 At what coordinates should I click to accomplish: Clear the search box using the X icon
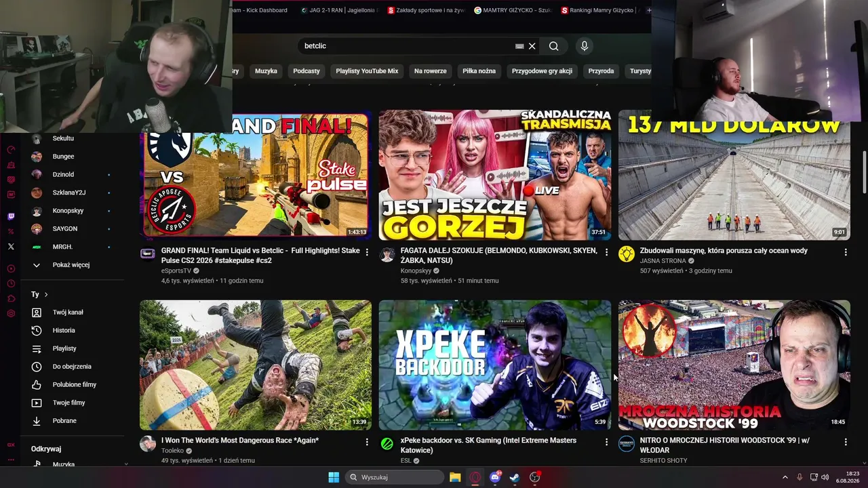[x=532, y=46]
